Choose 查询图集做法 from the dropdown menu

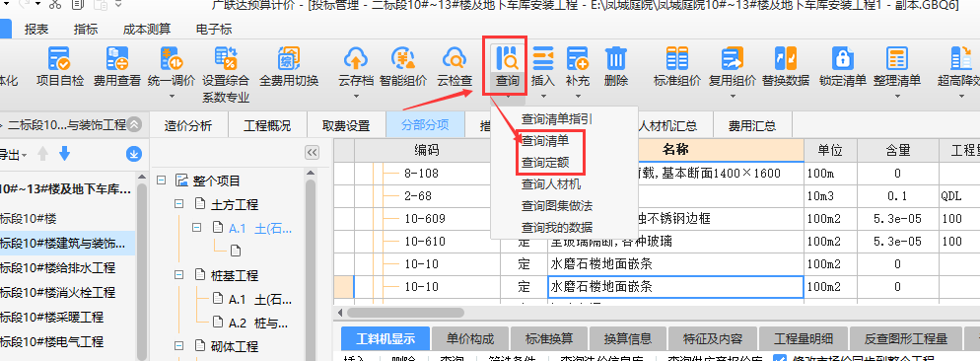tap(557, 205)
